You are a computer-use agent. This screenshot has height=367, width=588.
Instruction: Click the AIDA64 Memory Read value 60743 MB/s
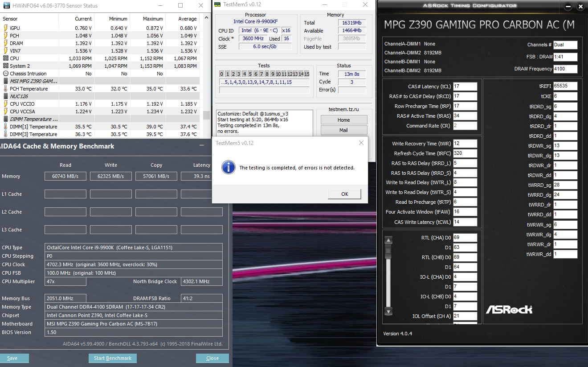click(65, 176)
